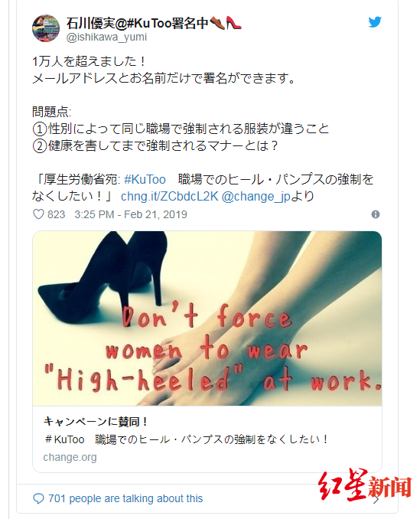420x519 pixels.
Task: Open 701 people are talking about this
Action: coord(125,498)
